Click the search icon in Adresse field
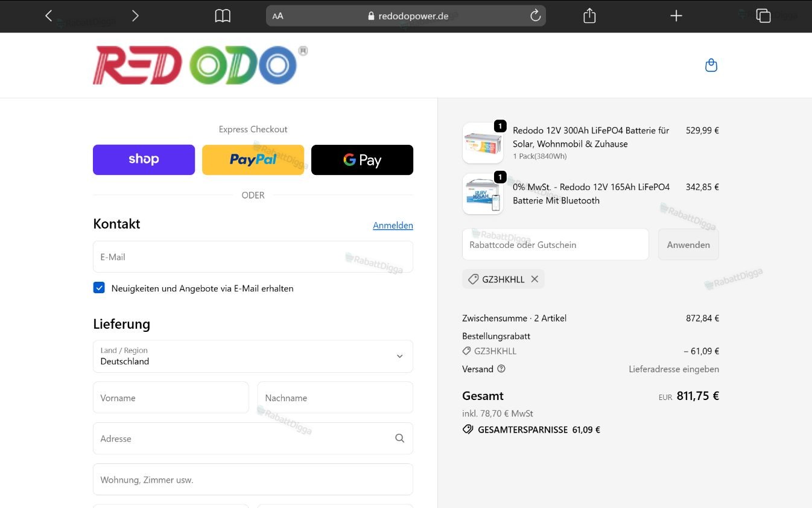 tap(399, 439)
